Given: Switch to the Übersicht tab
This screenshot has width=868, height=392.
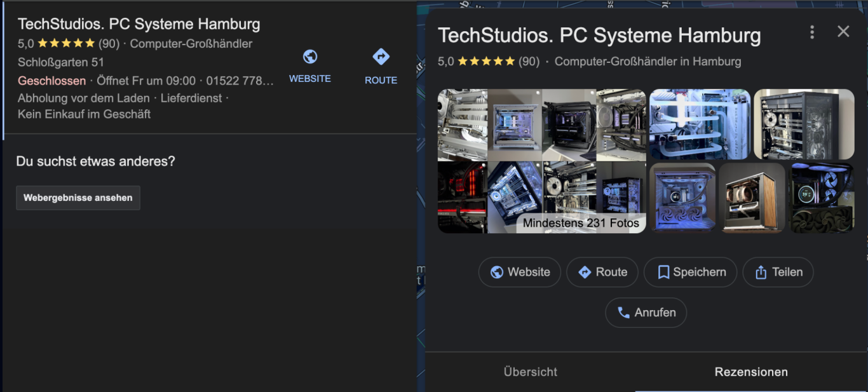Looking at the screenshot, I should [x=530, y=372].
